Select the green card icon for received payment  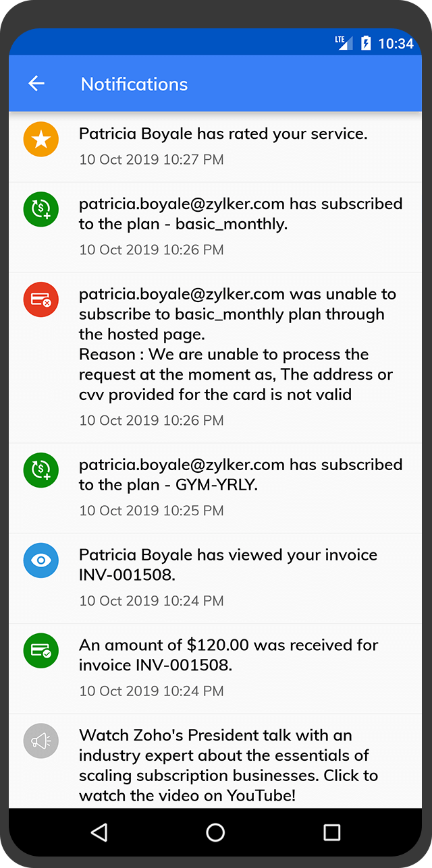[41, 651]
